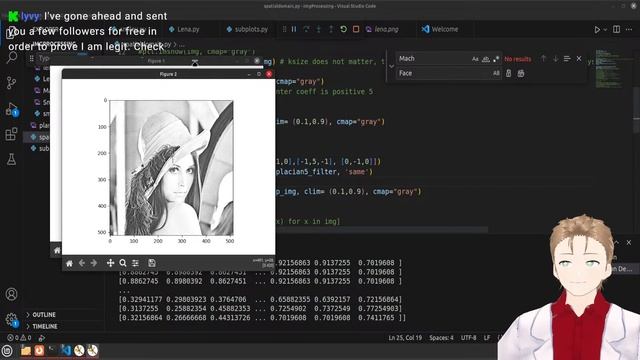Image resolution: width=640 pixels, height=360 pixels.
Task: Save the figure from Figure 2 toolbar
Action: 152,263
